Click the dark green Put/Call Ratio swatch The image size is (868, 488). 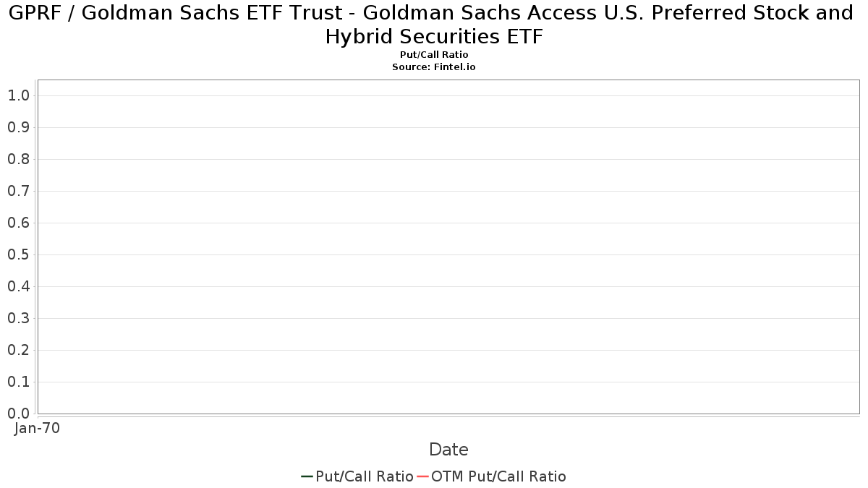[x=307, y=476]
